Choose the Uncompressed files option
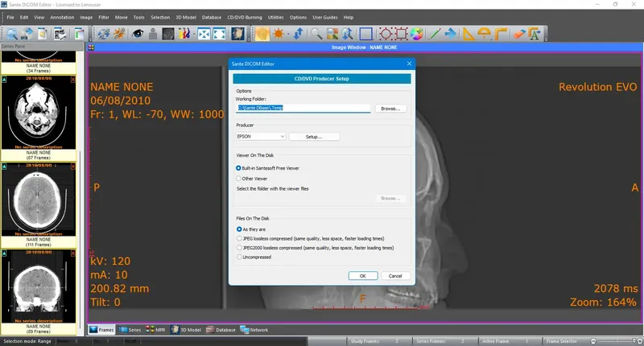The width and height of the screenshot is (644, 346). coord(239,257)
